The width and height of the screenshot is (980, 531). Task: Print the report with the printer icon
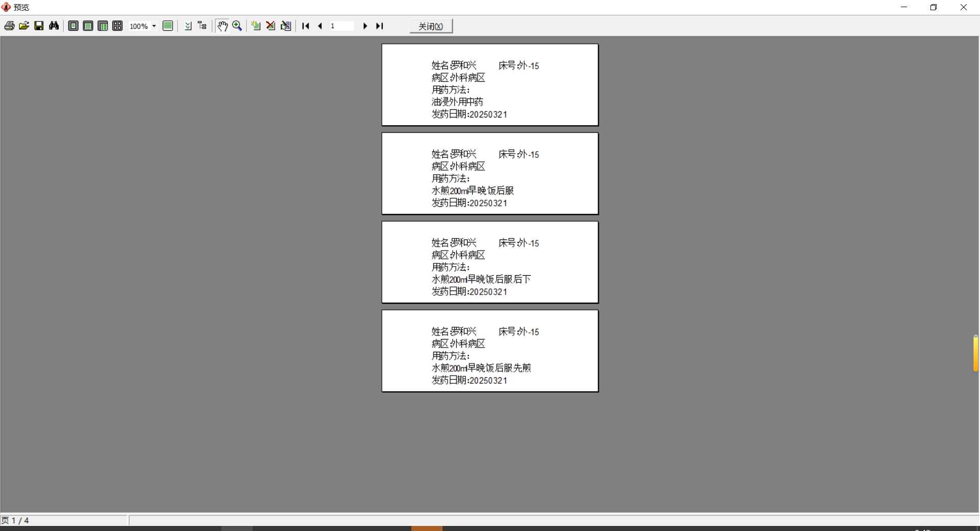[9, 26]
